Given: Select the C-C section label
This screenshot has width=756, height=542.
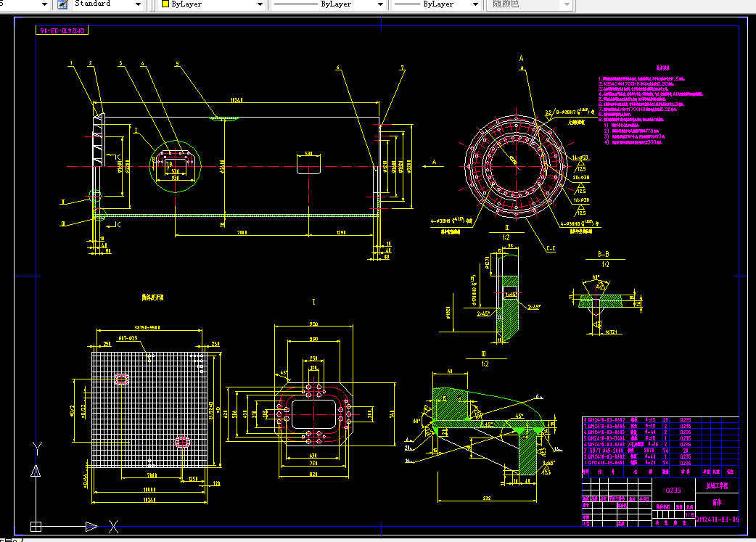Looking at the screenshot, I should 551,249.
